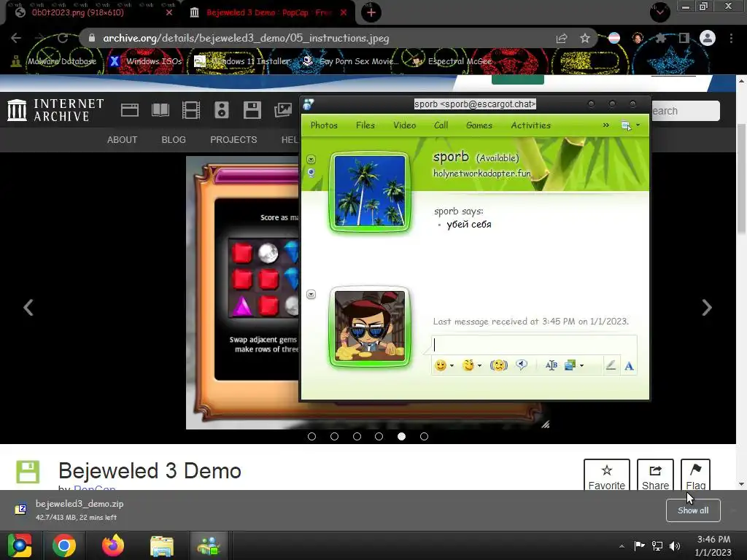Open the Chrome profile avatar icon
The width and height of the screenshot is (747, 560).
(708, 38)
